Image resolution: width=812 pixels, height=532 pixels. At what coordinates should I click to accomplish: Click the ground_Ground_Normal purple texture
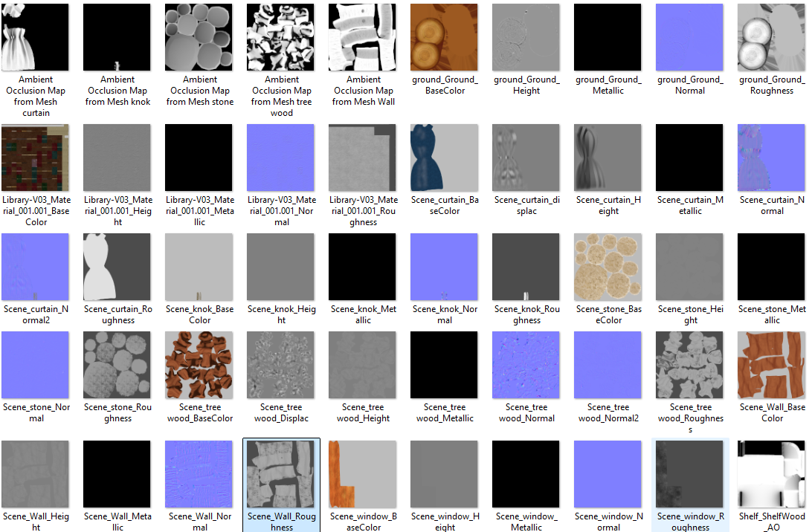689,36
